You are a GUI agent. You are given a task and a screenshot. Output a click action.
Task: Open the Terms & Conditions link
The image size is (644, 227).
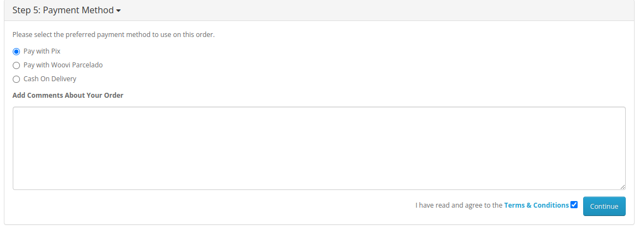coord(536,205)
